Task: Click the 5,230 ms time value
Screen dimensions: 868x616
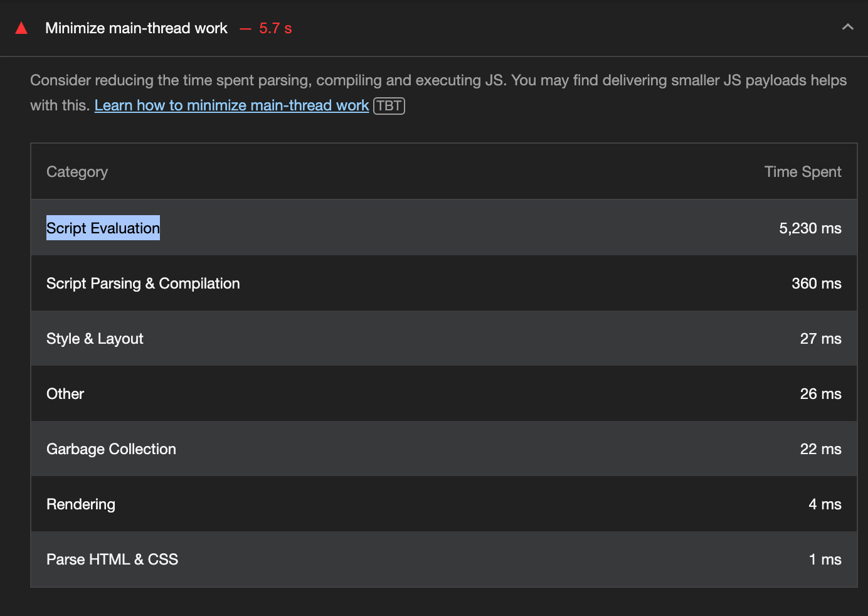Action: [810, 228]
